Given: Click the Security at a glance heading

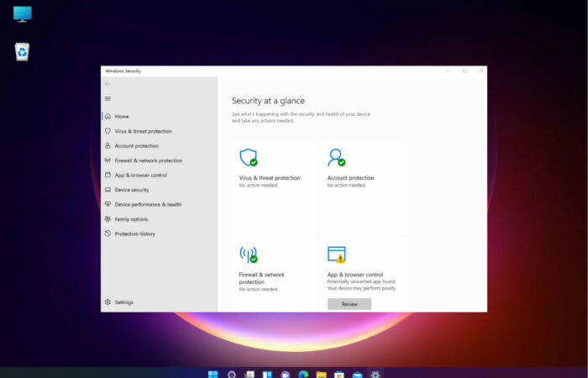Looking at the screenshot, I should pos(268,101).
